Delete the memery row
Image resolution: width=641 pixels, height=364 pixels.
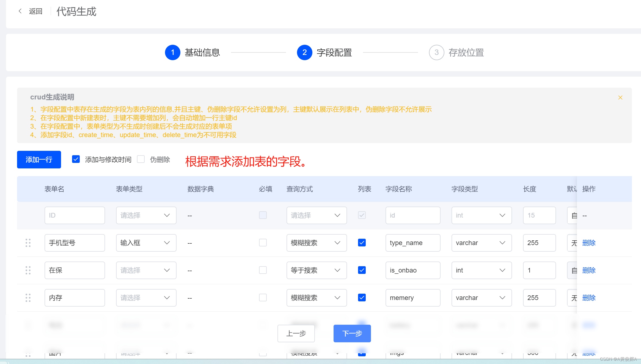tap(589, 298)
